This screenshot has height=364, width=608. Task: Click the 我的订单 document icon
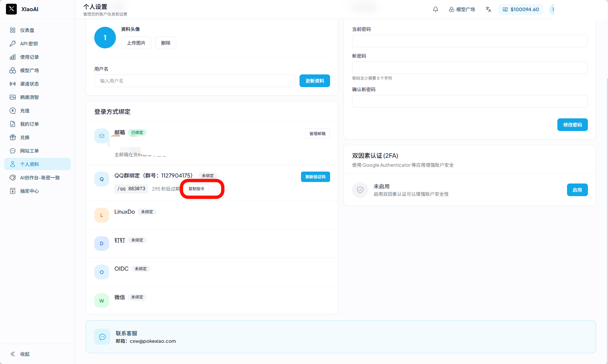[13, 124]
